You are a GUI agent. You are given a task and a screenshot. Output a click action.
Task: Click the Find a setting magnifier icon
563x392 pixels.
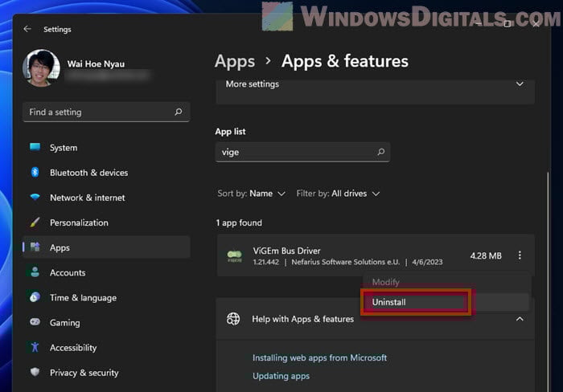click(178, 112)
